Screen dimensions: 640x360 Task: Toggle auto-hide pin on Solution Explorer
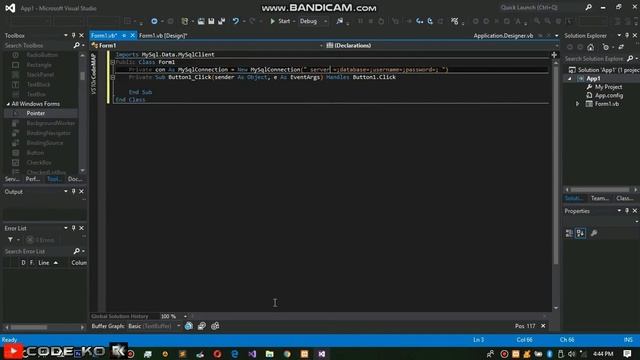tap(627, 36)
